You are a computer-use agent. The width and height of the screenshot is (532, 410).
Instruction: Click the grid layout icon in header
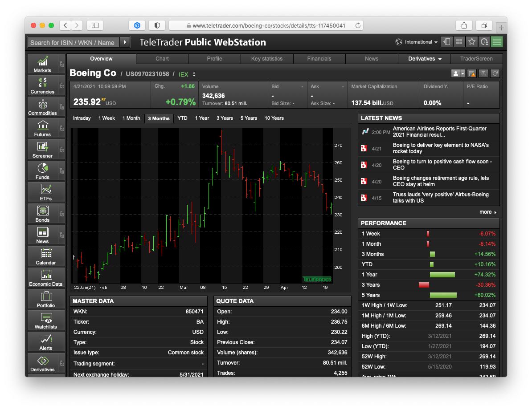[x=459, y=42]
